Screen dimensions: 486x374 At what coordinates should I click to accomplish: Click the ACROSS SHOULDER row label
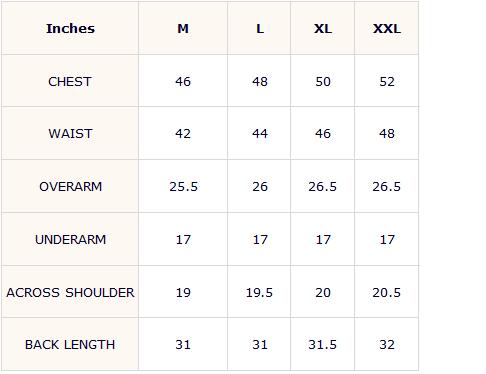(70, 293)
